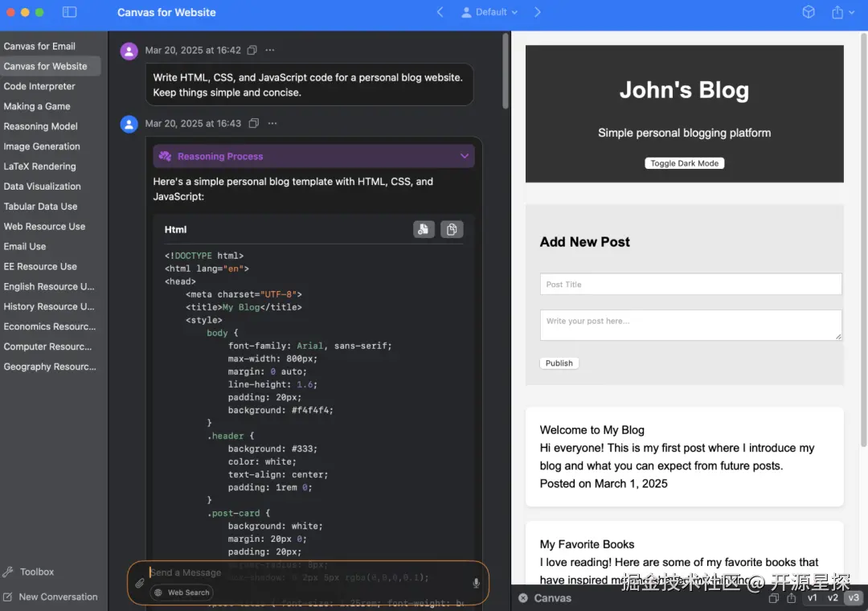Open the Toolbox

click(x=29, y=572)
